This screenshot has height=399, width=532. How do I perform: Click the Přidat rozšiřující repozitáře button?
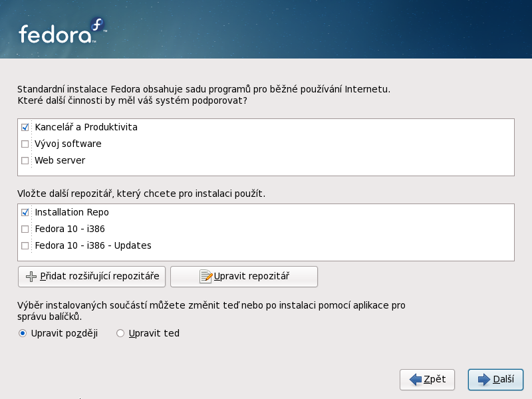(x=92, y=277)
